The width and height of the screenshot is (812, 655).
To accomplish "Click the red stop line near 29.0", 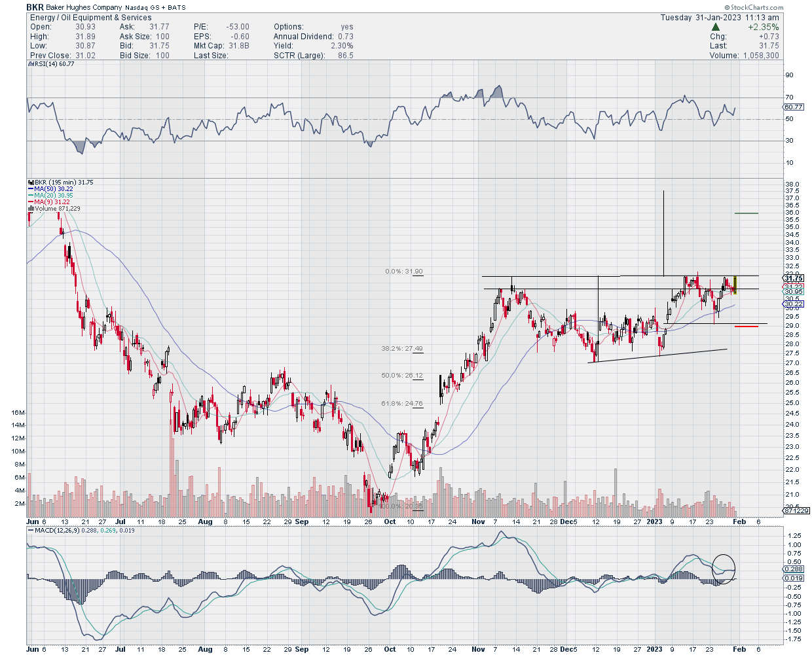I will click(x=747, y=327).
